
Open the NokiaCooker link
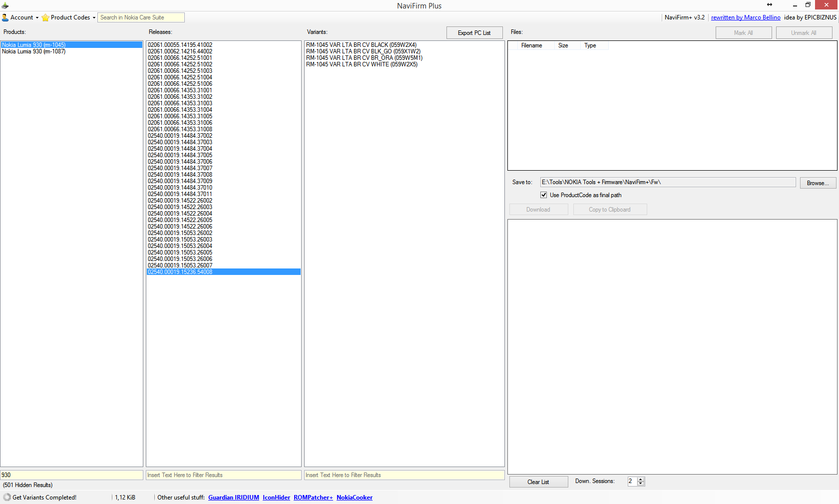pos(355,498)
